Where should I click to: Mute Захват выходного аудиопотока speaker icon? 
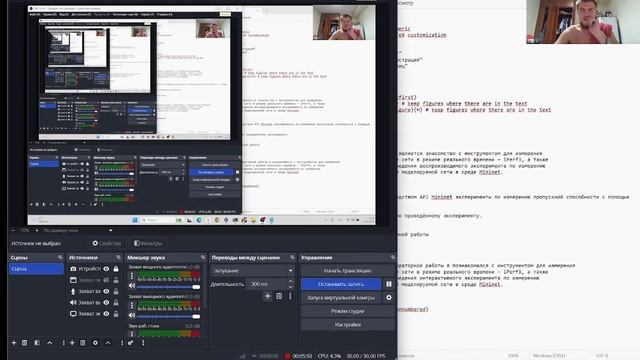(132, 315)
